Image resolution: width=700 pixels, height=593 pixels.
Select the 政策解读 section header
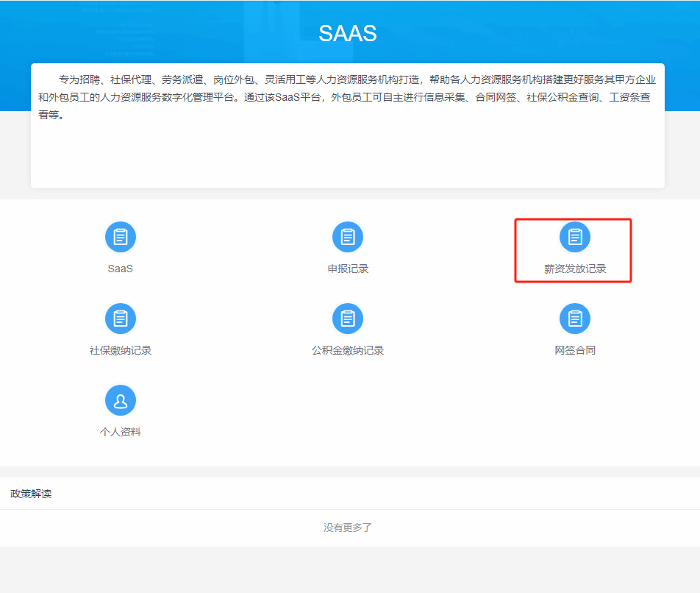pos(31,494)
